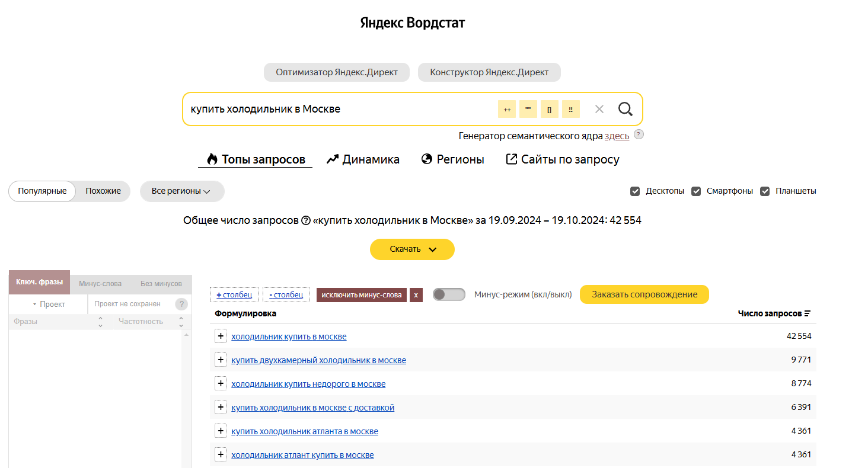Click 'Конструктор Яндекс.Директ' button

point(489,72)
